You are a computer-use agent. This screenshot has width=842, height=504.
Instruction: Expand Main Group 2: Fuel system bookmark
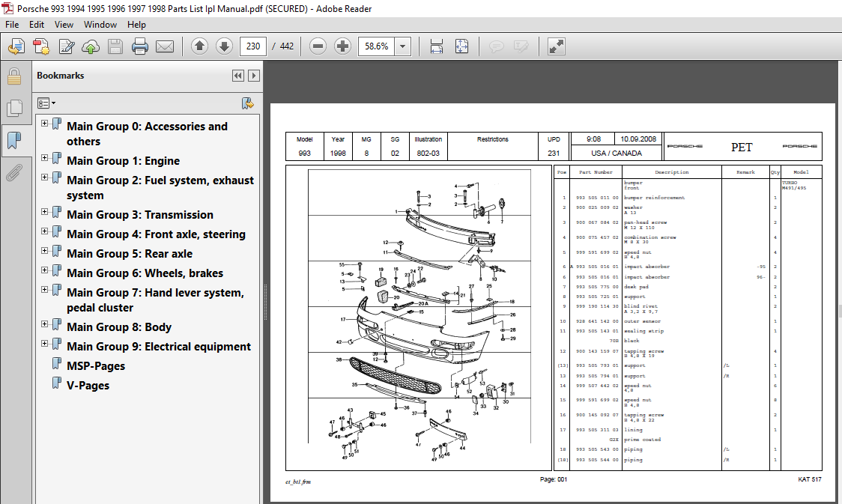(44, 177)
